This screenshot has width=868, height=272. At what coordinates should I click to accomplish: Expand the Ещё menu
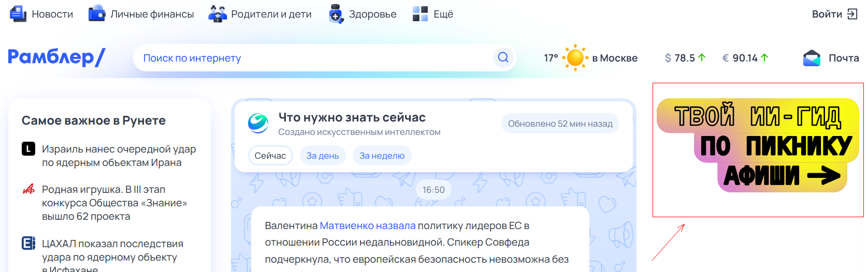tap(443, 14)
